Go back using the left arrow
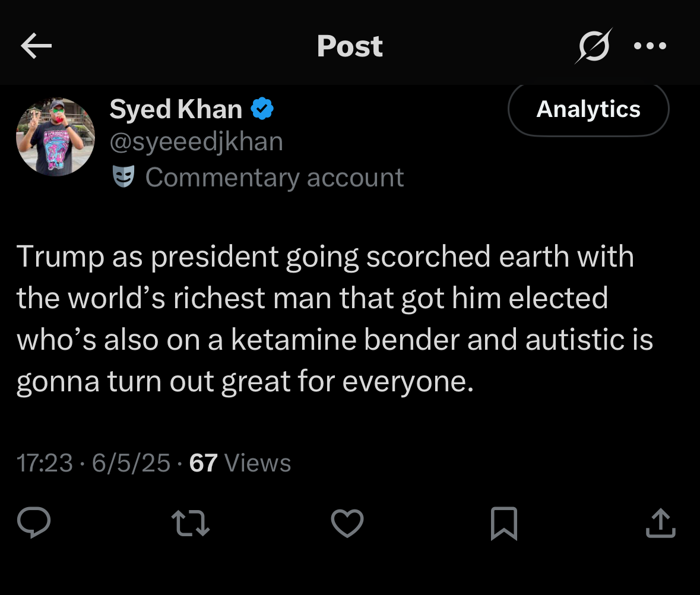This screenshot has width=700, height=595. click(x=36, y=46)
